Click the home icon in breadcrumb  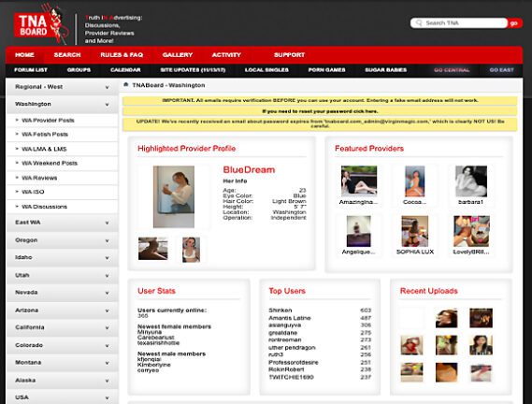[126, 84]
